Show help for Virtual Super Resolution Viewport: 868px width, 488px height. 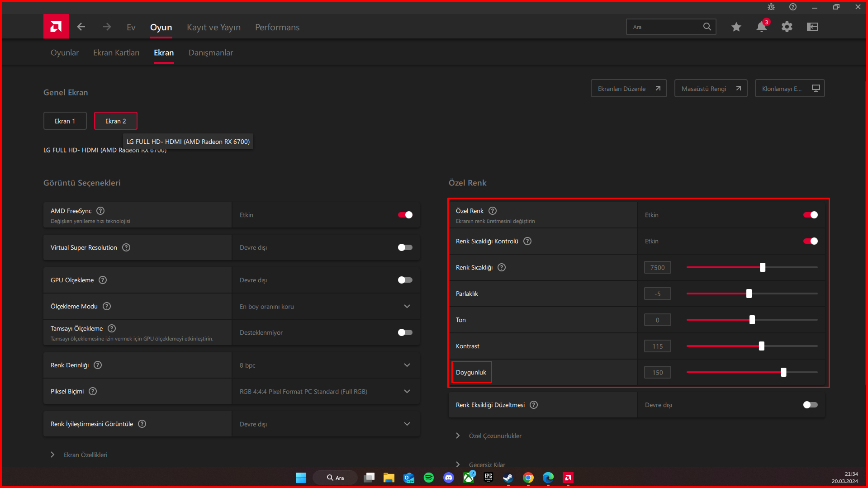pyautogui.click(x=126, y=247)
